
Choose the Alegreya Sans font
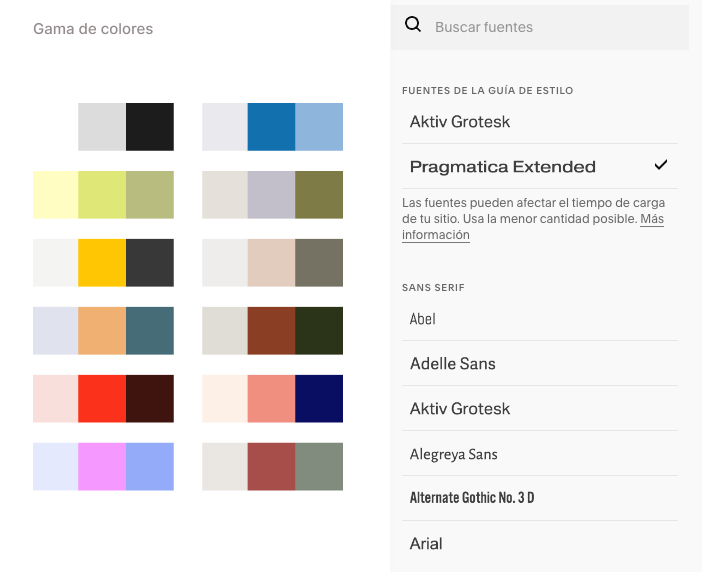[x=540, y=454]
